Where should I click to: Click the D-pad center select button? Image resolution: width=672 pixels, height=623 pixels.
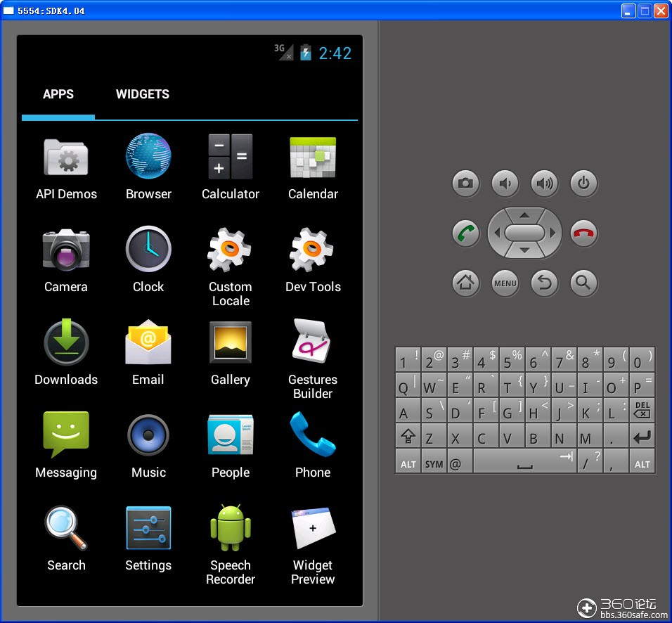click(524, 233)
